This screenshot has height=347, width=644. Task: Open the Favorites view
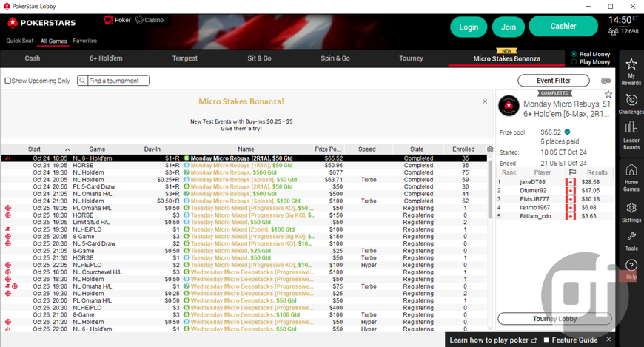pos(84,41)
